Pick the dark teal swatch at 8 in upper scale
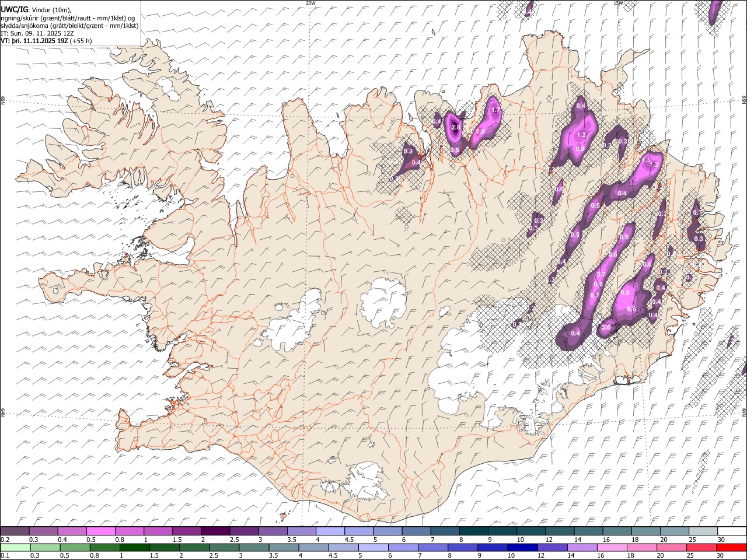The image size is (747, 560). [x=473, y=531]
